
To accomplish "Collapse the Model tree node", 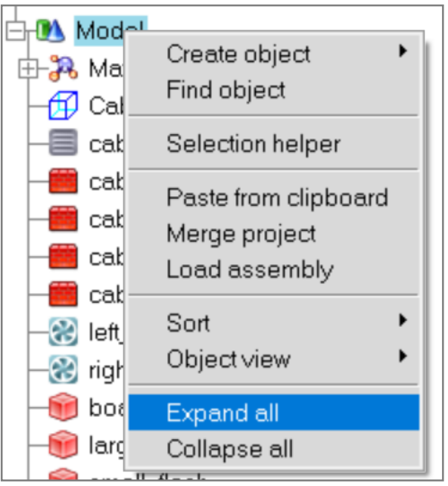I will [x=15, y=31].
